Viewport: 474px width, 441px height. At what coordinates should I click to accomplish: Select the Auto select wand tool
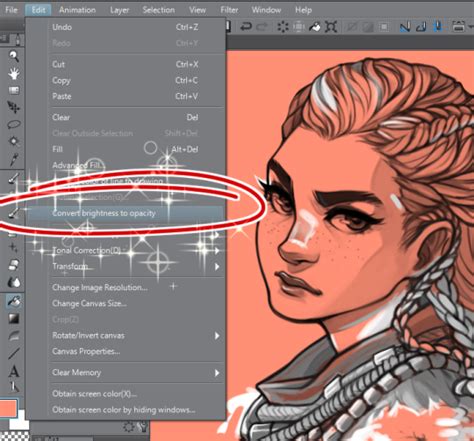click(14, 141)
